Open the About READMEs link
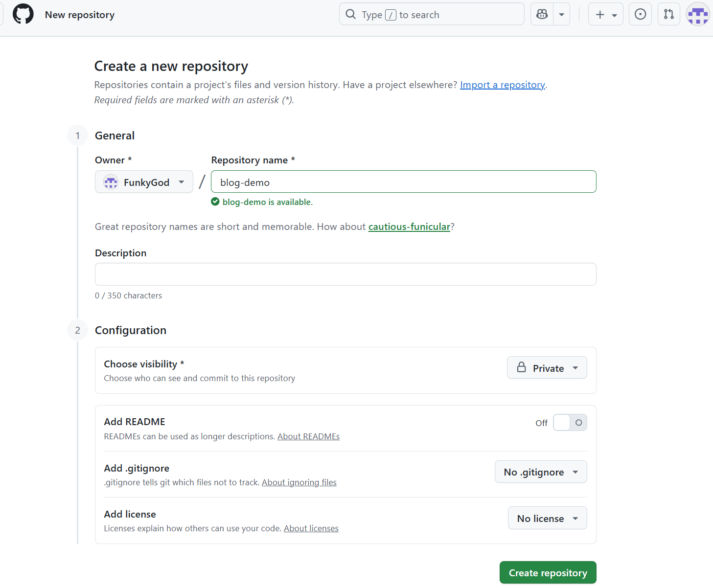Screen dimensions: 713x588 pos(308,436)
